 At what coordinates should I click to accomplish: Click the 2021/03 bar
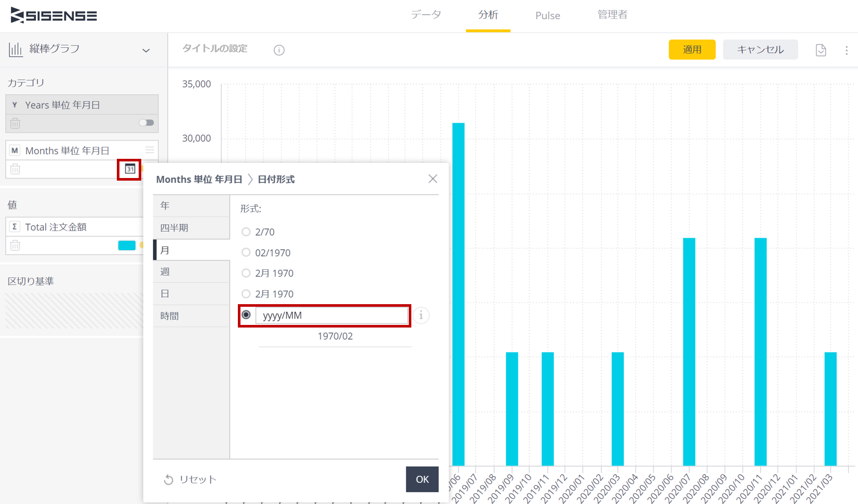[830, 409]
